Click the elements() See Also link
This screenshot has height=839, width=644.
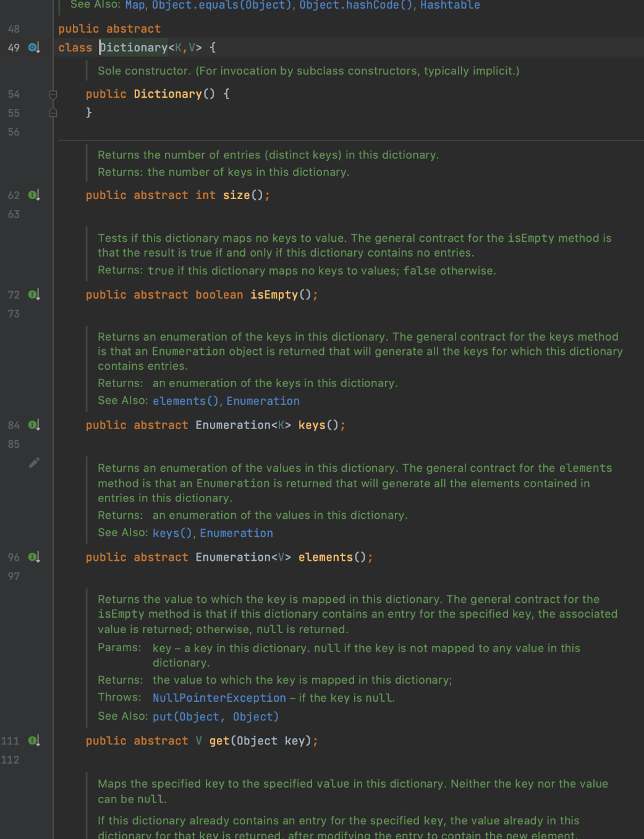pos(185,401)
